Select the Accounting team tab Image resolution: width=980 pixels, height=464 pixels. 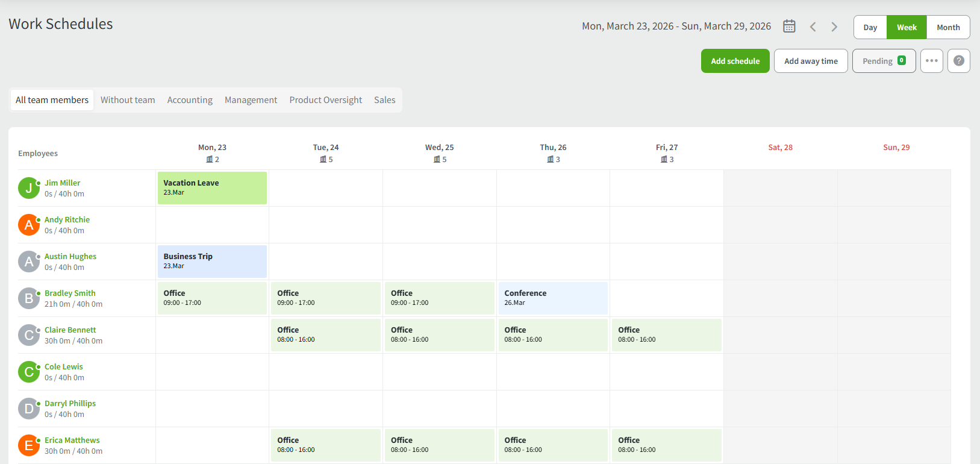(190, 100)
